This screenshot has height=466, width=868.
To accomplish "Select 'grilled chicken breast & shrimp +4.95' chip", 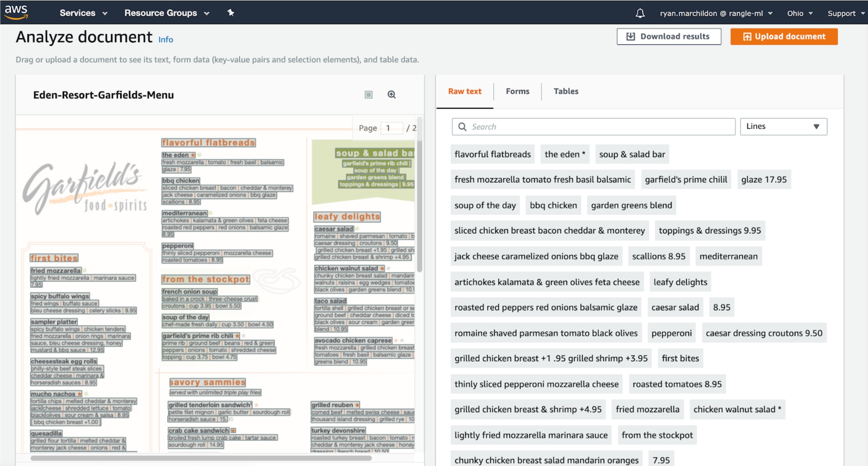I will [x=528, y=410].
